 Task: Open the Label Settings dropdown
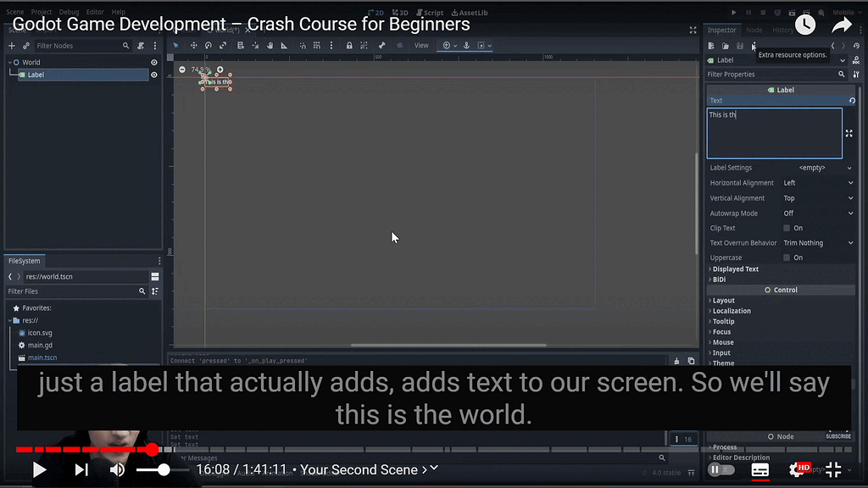[x=819, y=168]
